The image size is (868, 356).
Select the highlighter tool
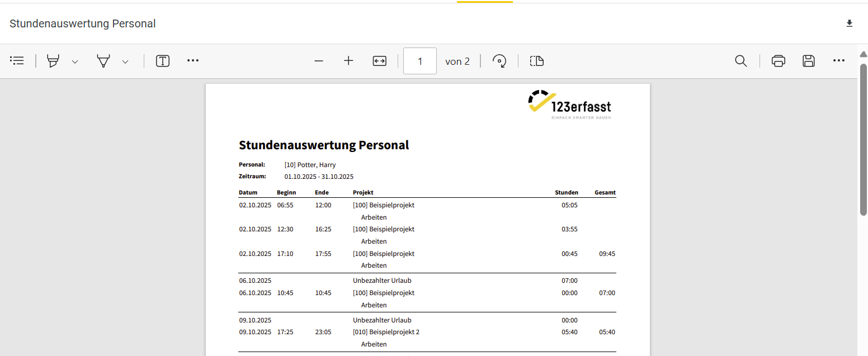(53, 61)
